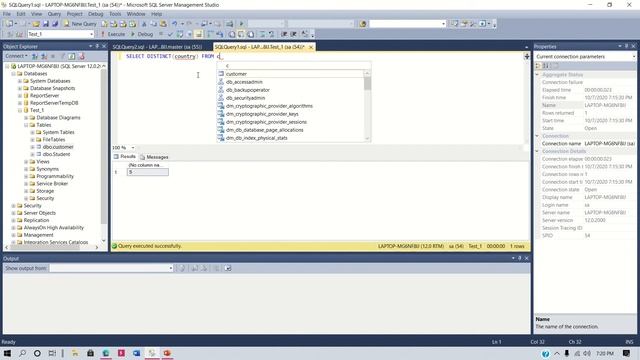
Task: Select dbo.customer table in tree
Action: [x=58, y=147]
